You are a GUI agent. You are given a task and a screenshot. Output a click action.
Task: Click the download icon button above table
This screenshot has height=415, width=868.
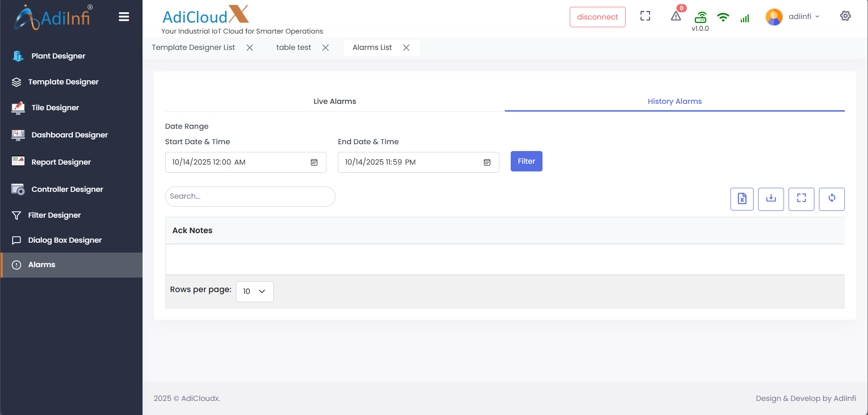(771, 199)
